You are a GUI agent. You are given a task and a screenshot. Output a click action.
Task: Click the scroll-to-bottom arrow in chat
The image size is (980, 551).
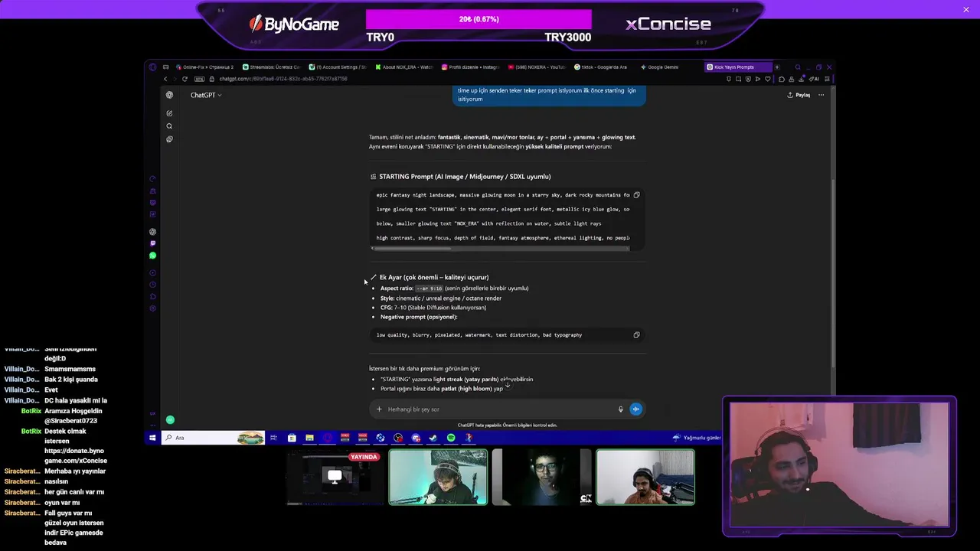coord(507,385)
